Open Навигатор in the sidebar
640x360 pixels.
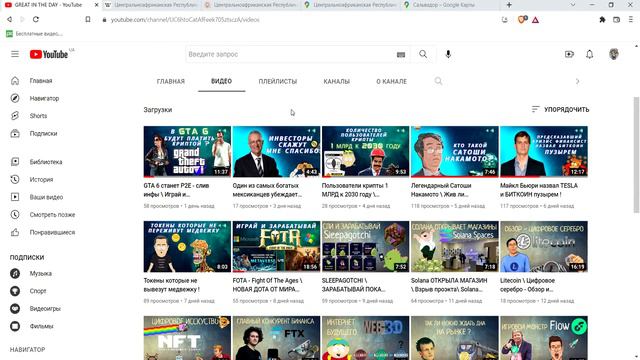44,98
